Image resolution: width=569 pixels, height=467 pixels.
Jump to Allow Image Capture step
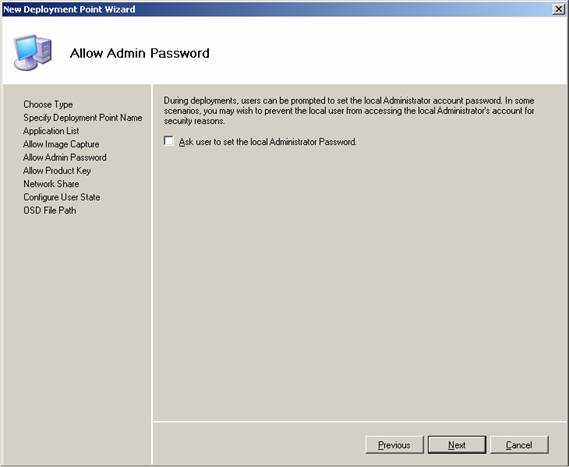(61, 144)
